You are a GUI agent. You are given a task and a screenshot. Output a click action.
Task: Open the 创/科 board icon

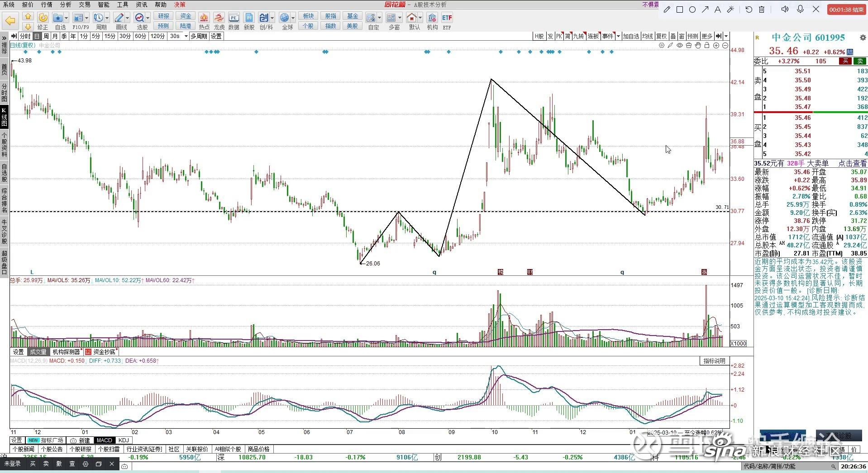click(264, 18)
